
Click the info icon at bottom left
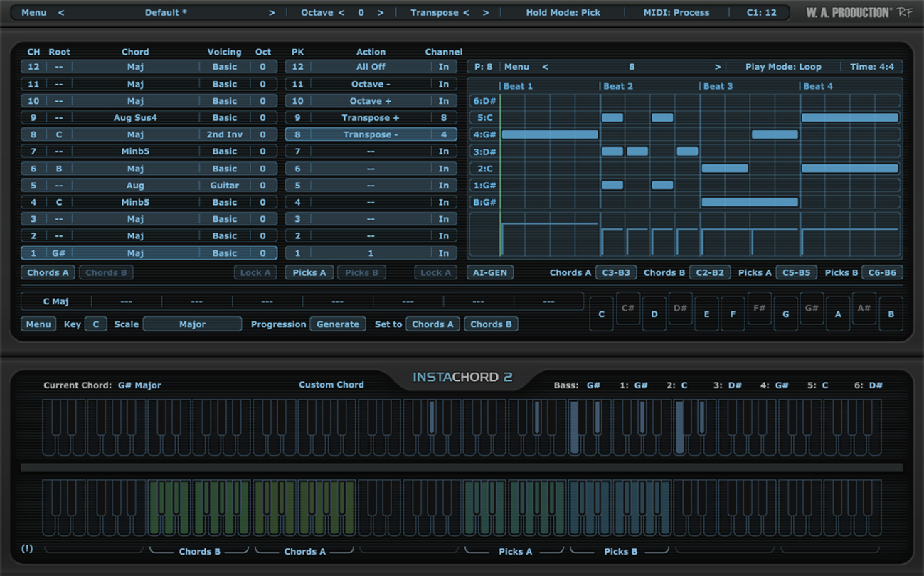coord(27,548)
